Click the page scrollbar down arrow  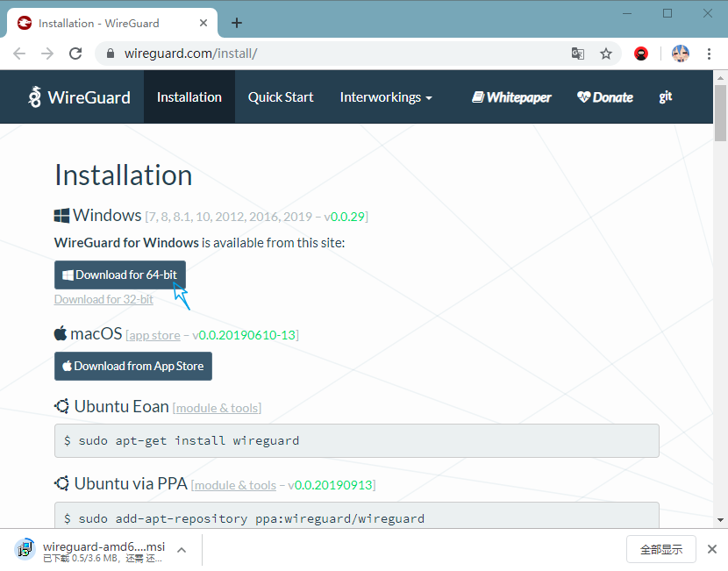pyautogui.click(x=720, y=520)
